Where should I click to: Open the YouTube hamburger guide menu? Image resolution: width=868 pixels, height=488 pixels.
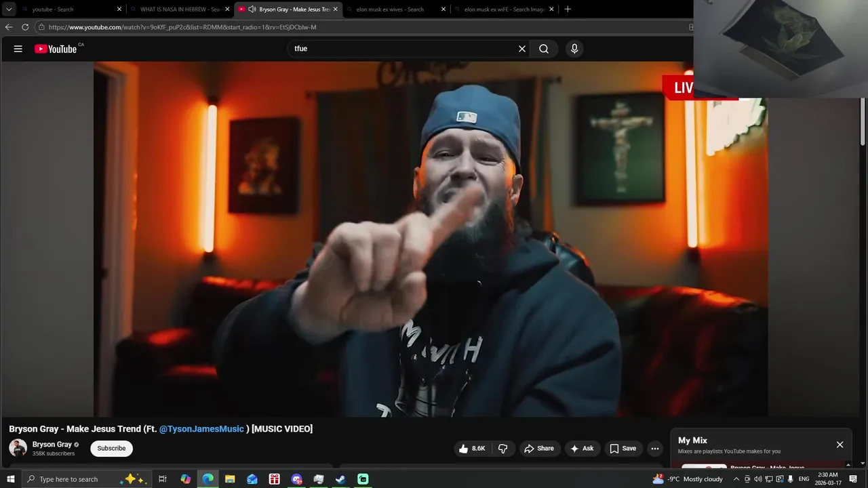pos(18,49)
